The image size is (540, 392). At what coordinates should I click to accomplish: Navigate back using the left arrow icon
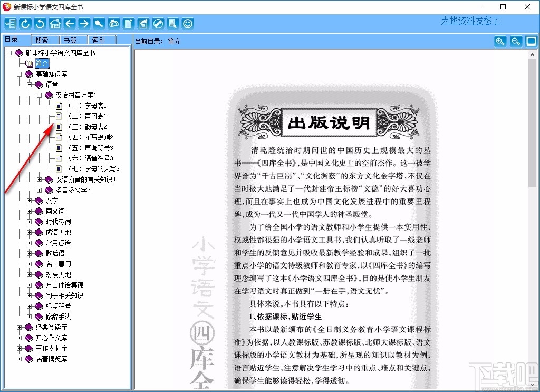point(70,23)
